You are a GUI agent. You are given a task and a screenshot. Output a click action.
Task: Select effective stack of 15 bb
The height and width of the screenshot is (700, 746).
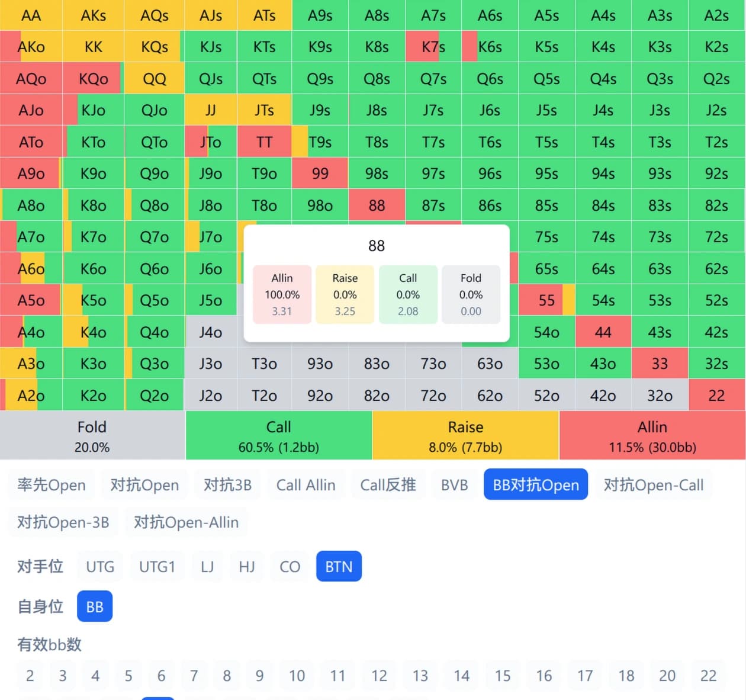pos(503,675)
